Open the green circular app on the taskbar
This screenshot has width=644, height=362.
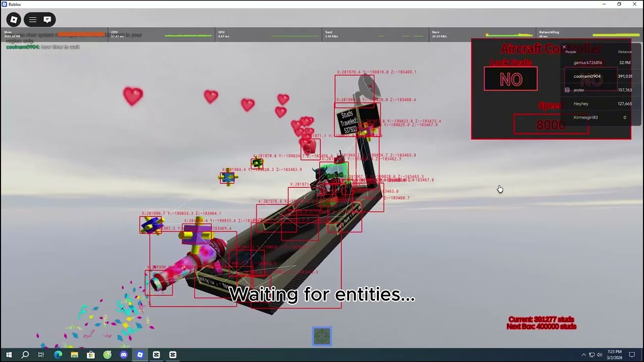[x=107, y=355]
